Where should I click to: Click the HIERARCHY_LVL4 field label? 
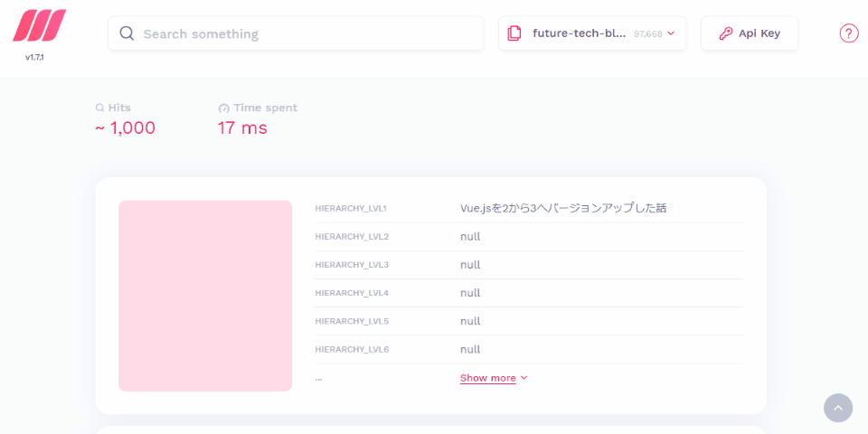click(x=352, y=293)
